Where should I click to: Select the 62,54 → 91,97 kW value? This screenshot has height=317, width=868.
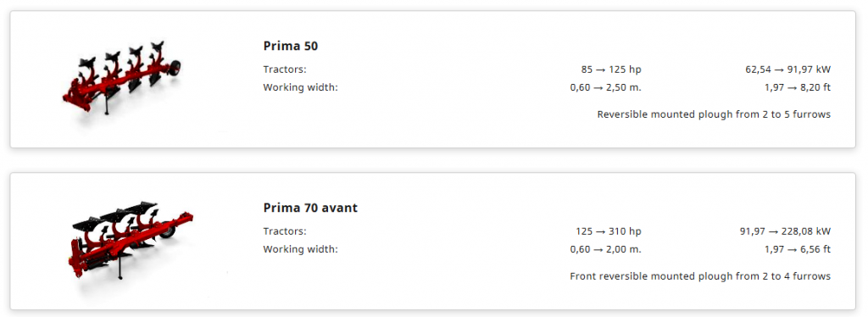[x=788, y=70]
